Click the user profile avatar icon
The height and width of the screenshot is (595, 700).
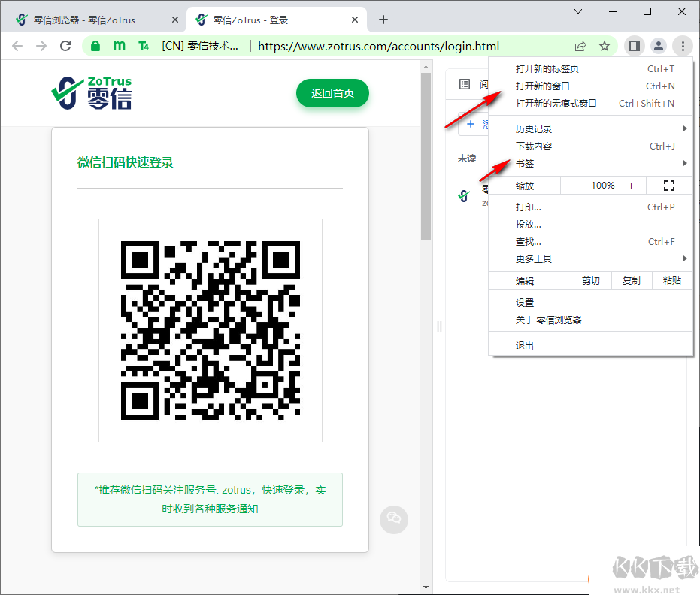click(x=659, y=46)
